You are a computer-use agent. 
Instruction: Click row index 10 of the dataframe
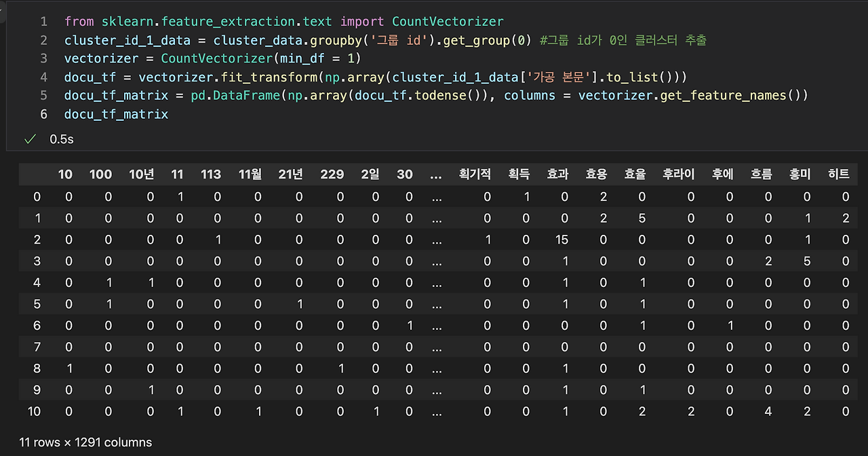[x=34, y=411]
